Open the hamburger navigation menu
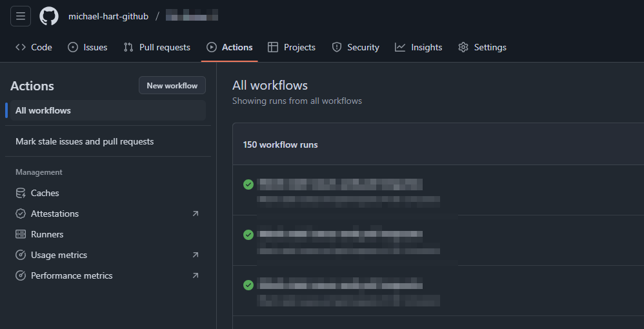 click(21, 16)
